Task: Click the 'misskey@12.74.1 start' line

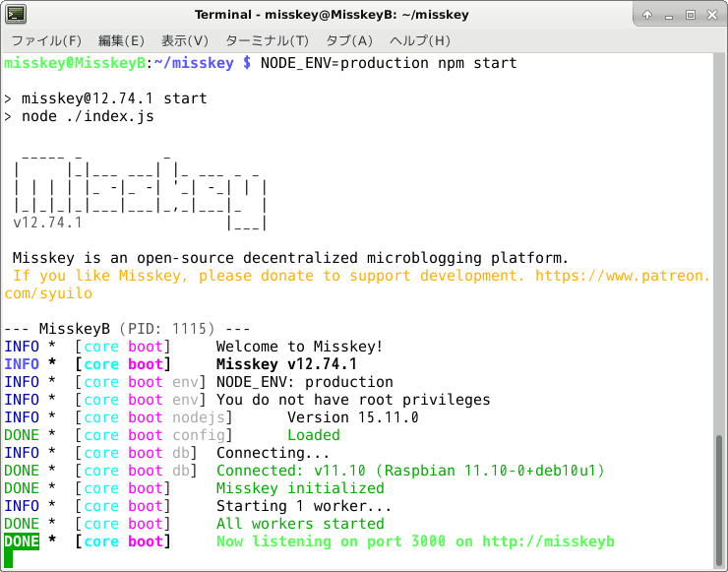Action: pos(114,98)
